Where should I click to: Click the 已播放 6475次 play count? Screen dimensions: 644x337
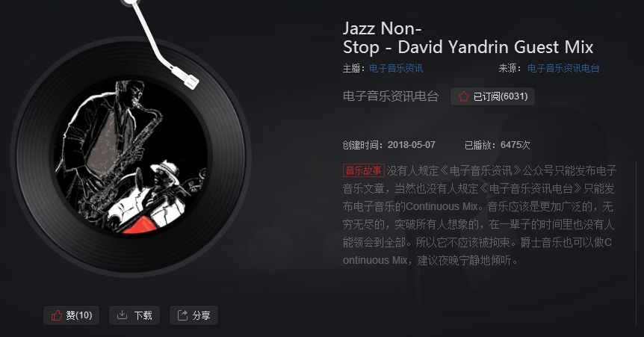pos(497,145)
